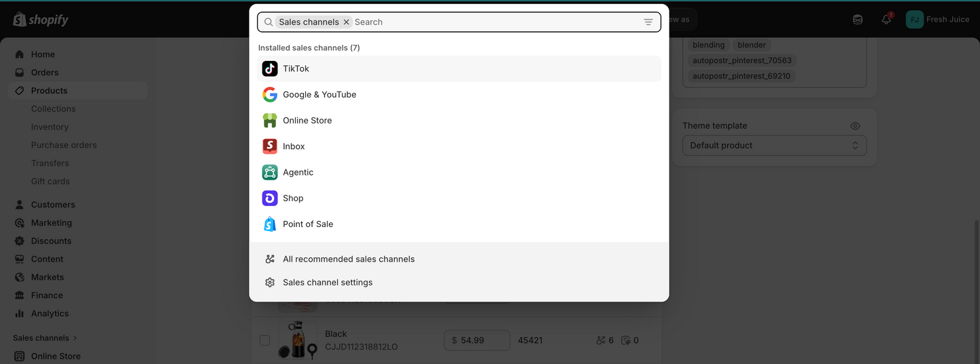Viewport: 980px width, 364px height.
Task: Open the Fresh Juice account menu
Action: click(x=938, y=20)
